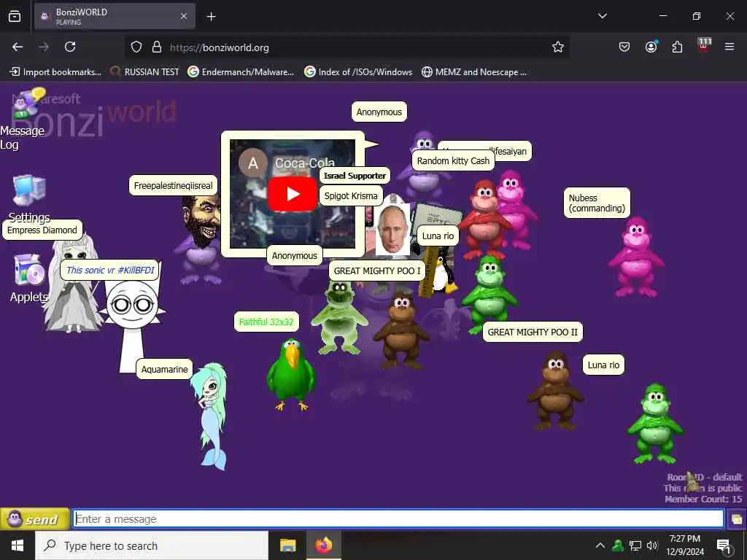Open the Settings computer icon
The image size is (747, 560).
[29, 192]
